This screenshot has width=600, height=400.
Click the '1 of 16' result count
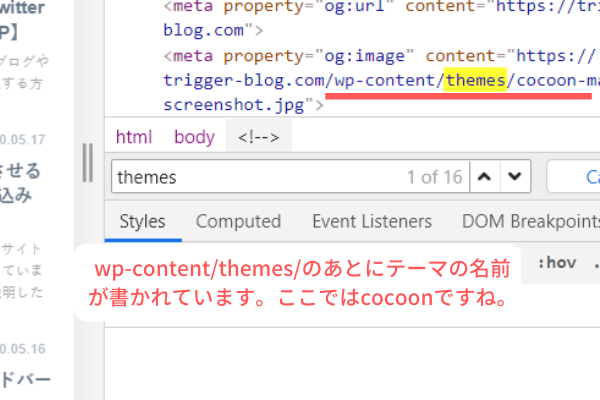click(x=435, y=177)
